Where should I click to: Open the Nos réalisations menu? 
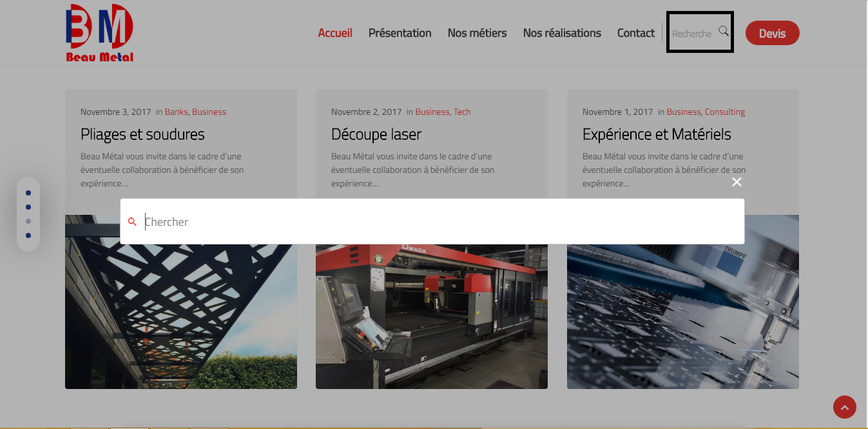click(x=561, y=33)
